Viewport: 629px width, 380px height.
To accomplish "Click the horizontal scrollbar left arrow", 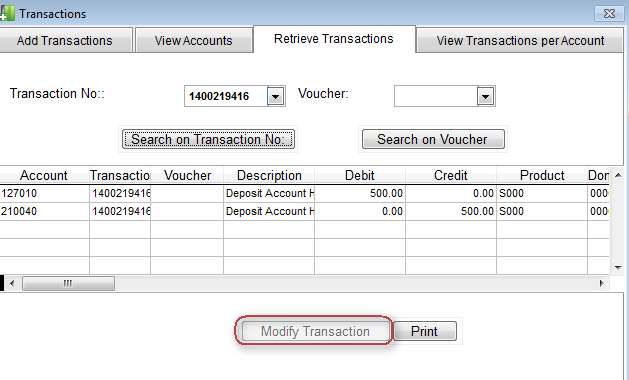I will point(12,284).
